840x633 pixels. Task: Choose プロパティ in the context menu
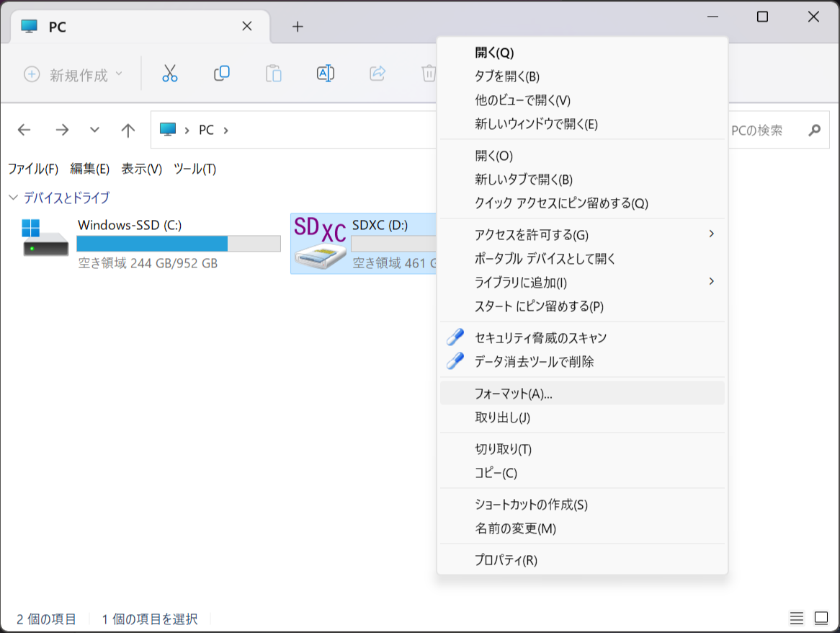pyautogui.click(x=506, y=560)
